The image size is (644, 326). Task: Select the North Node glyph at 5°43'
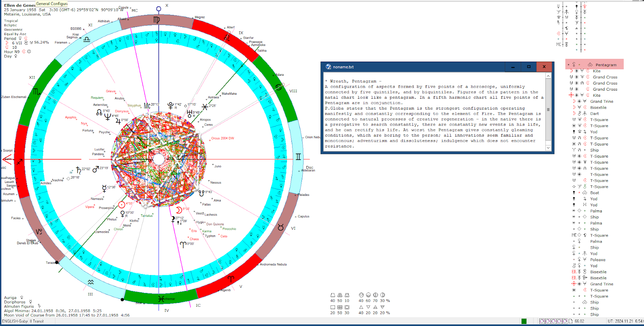coord(99,112)
